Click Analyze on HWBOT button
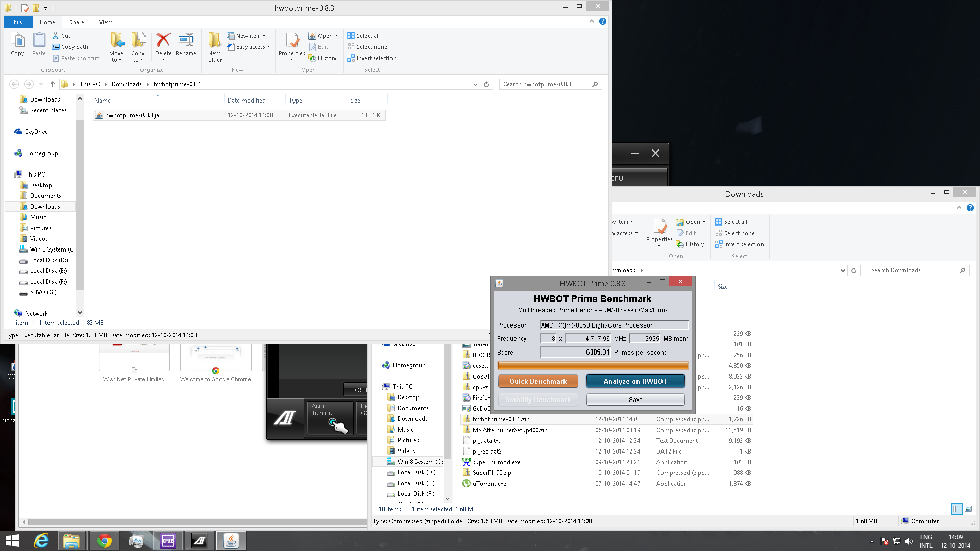This screenshot has width=980, height=551. tap(635, 381)
